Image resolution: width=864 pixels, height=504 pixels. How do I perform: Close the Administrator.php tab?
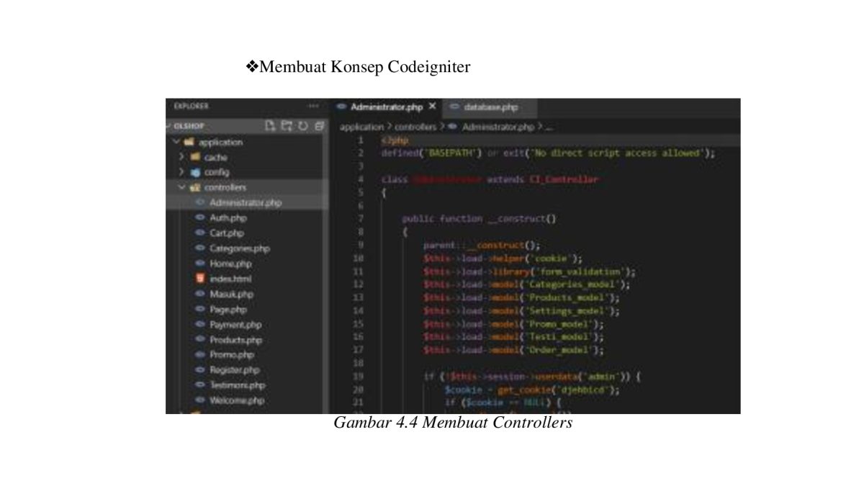pyautogui.click(x=432, y=107)
